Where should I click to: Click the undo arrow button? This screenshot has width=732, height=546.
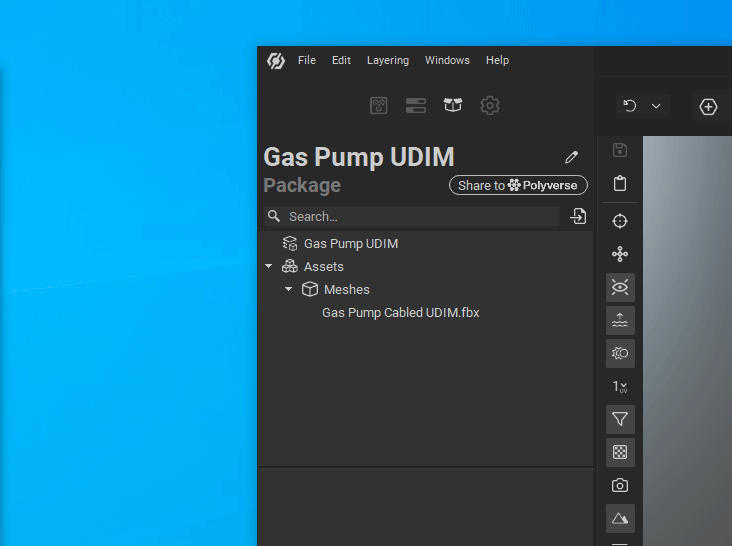[630, 106]
